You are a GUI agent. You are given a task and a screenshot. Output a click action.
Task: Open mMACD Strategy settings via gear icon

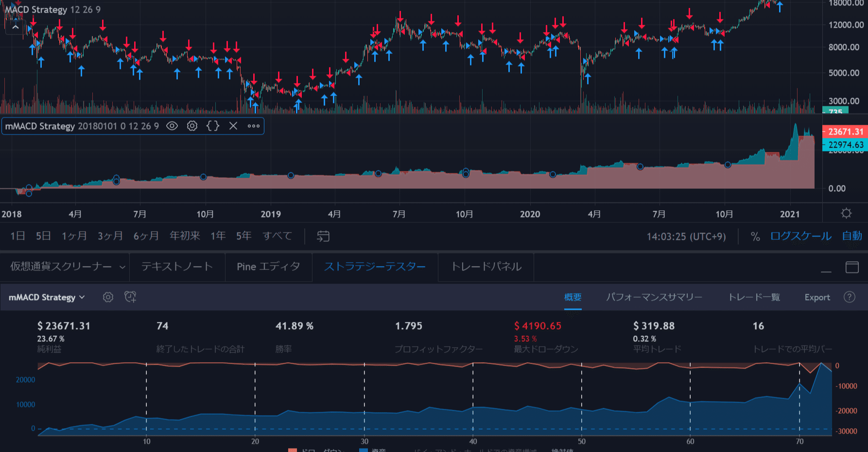coord(191,126)
